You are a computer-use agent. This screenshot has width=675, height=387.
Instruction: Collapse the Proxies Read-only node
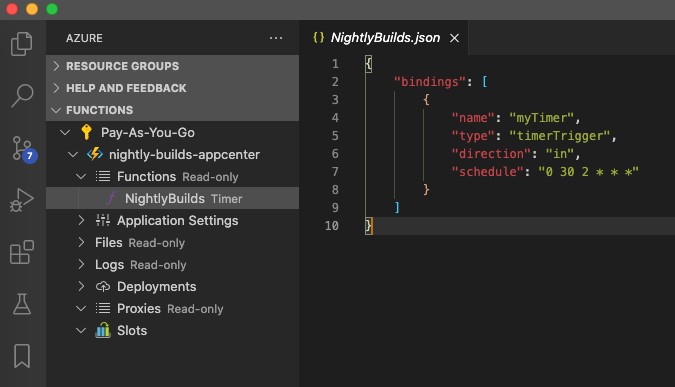(x=81, y=308)
